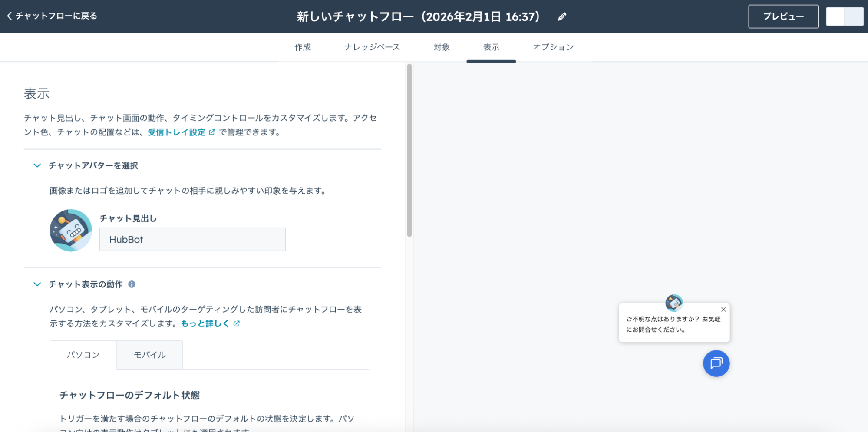Screen dimensions: 868x432
Task: Click external link icon next to 受信トレイ設定
Action: (212, 132)
